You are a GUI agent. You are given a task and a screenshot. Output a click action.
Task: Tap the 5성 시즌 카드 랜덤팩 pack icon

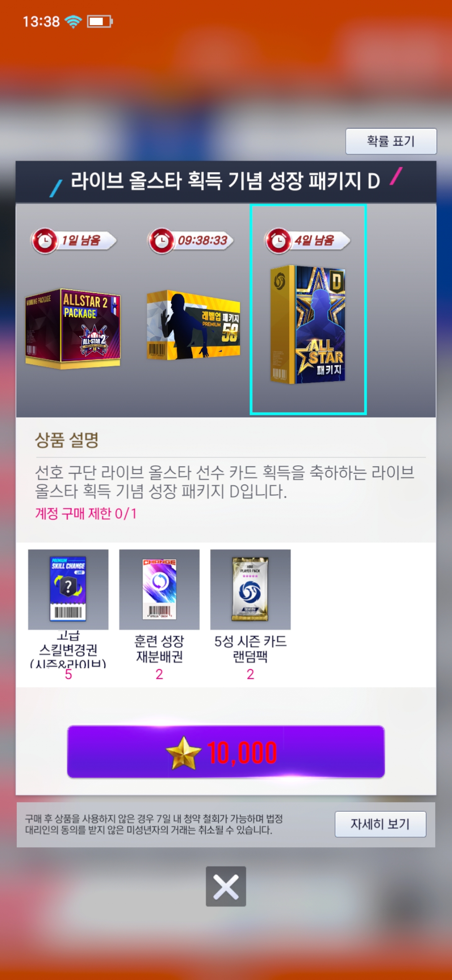[x=250, y=589]
